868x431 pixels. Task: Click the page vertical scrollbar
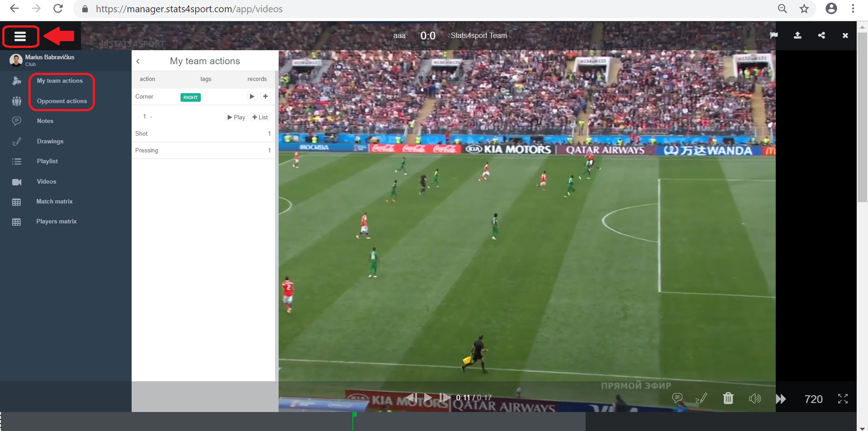tap(862, 118)
